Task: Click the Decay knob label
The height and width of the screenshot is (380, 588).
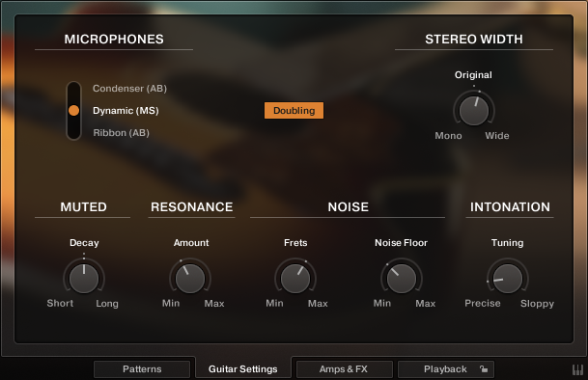Action: tap(84, 243)
